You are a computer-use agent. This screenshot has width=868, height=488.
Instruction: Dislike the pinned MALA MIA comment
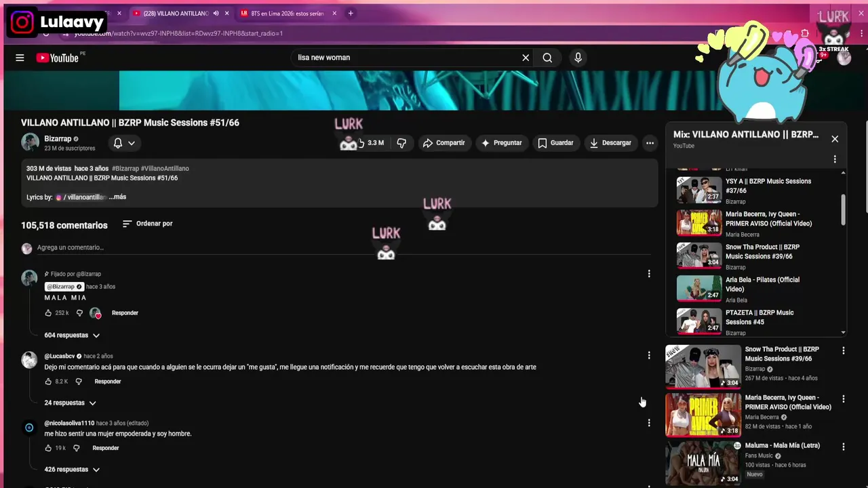click(x=79, y=313)
